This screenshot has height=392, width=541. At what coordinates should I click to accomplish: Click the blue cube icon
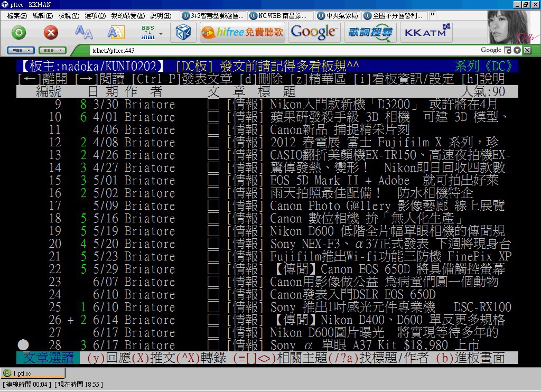(x=183, y=33)
